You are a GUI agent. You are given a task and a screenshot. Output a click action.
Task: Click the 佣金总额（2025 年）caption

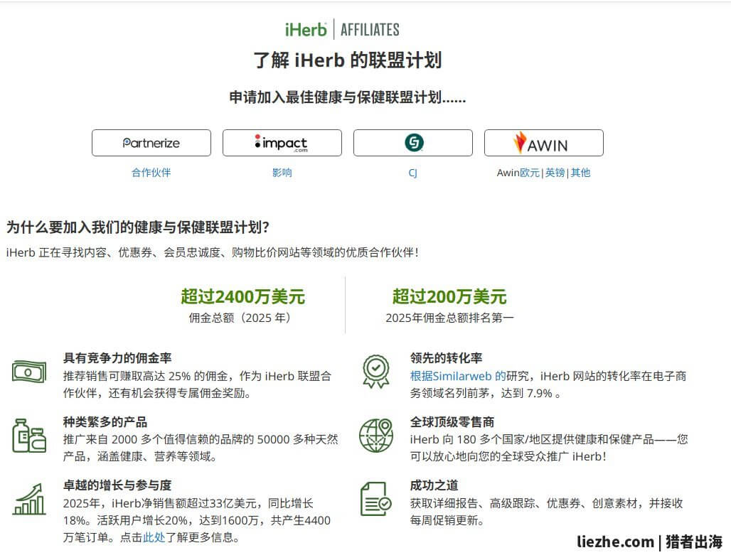pos(240,318)
